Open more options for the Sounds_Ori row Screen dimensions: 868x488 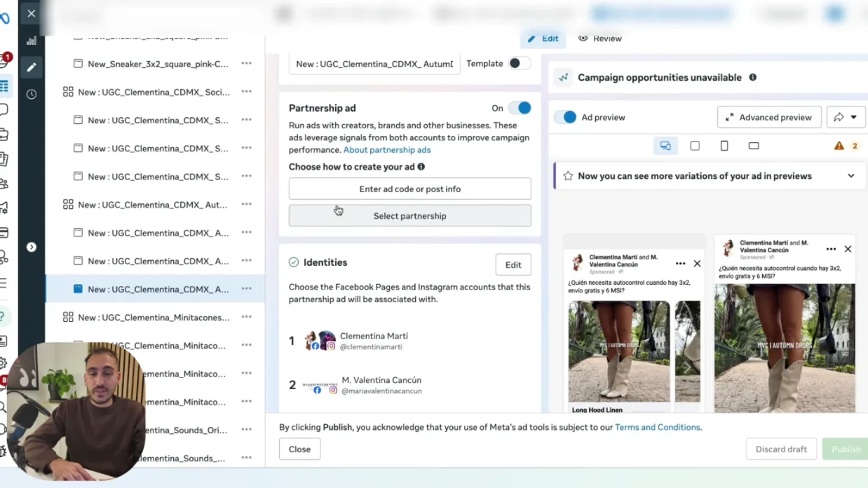pos(246,430)
